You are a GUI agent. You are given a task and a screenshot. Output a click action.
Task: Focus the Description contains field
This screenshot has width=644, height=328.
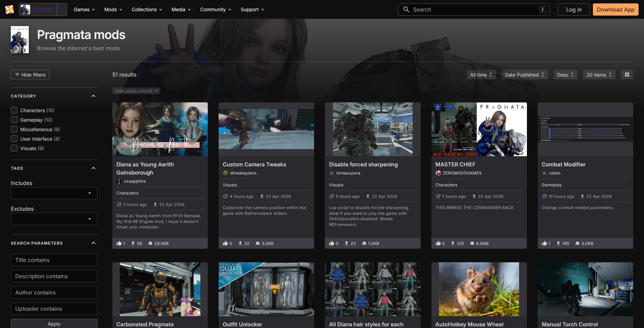(x=54, y=276)
